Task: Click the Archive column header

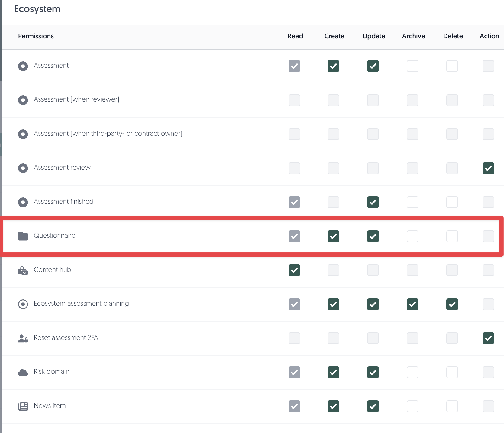Action: pos(413,36)
